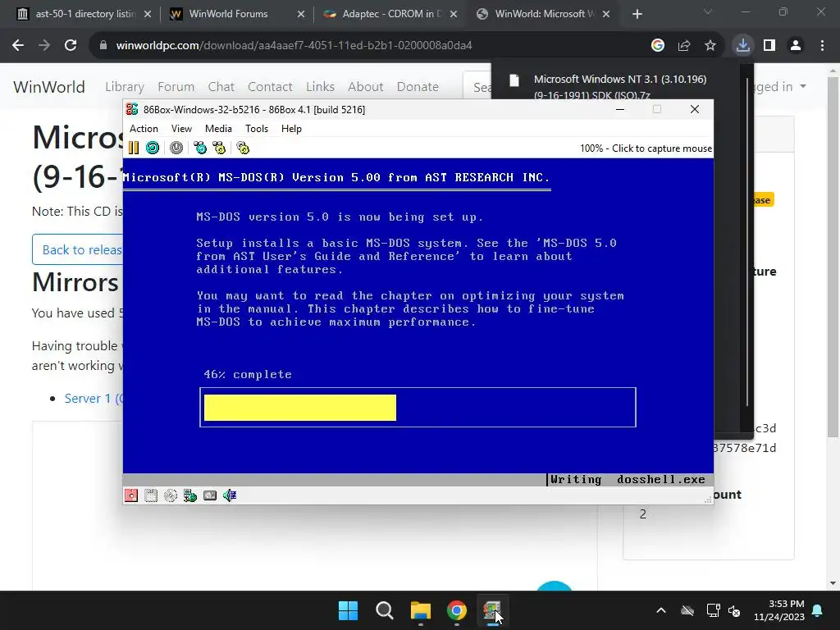Open Chat nav link

pyautogui.click(x=221, y=87)
